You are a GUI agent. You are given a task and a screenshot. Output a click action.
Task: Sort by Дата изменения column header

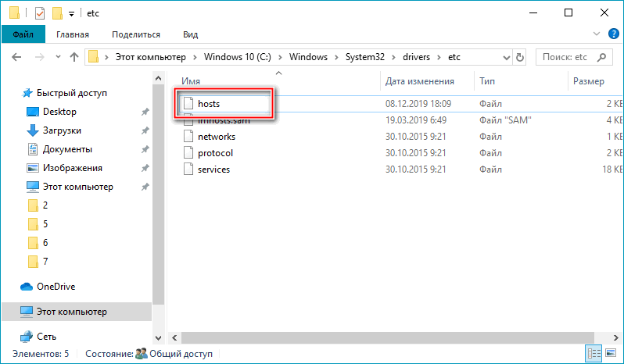click(x=419, y=81)
